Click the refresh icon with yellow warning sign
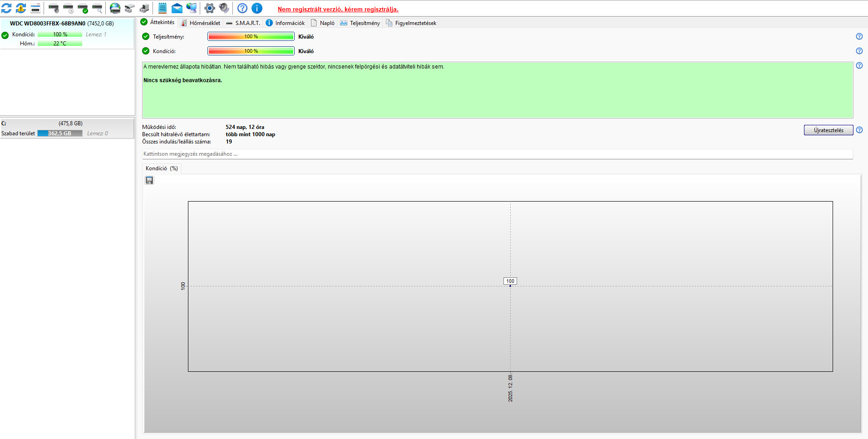 click(21, 8)
